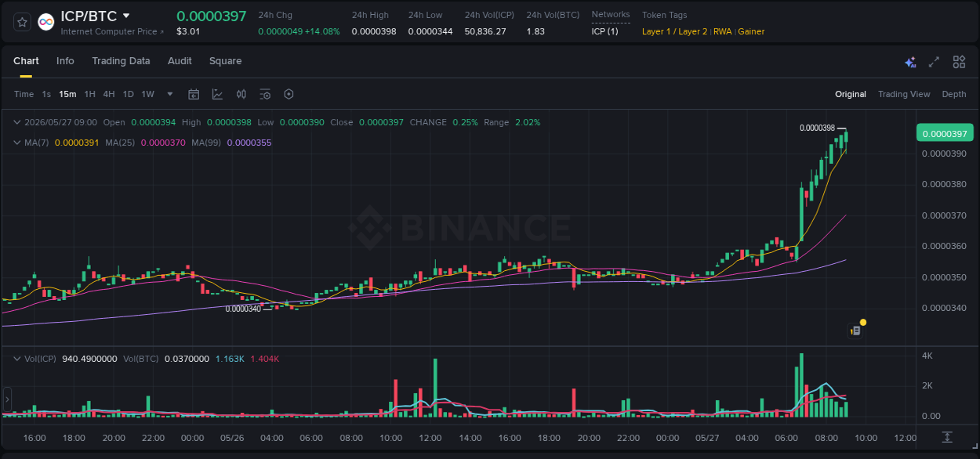
Task: Click the Networks label
Action: coord(611,15)
